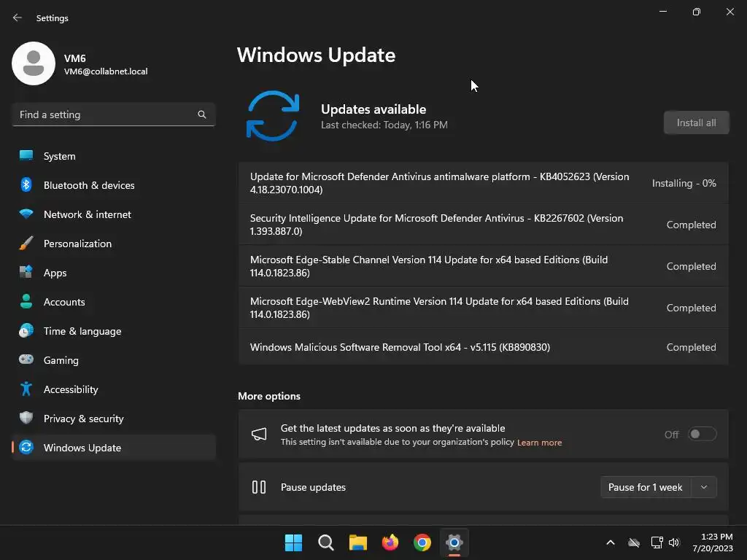This screenshot has width=747, height=560.
Task: Click the Network wifi icon in sidebar
Action: (x=26, y=214)
